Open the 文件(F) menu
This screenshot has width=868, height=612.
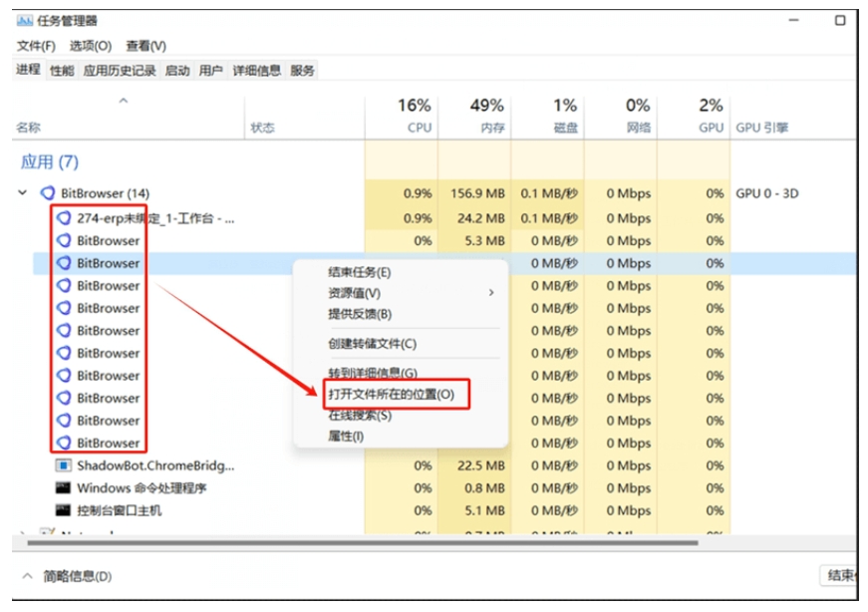pos(36,46)
